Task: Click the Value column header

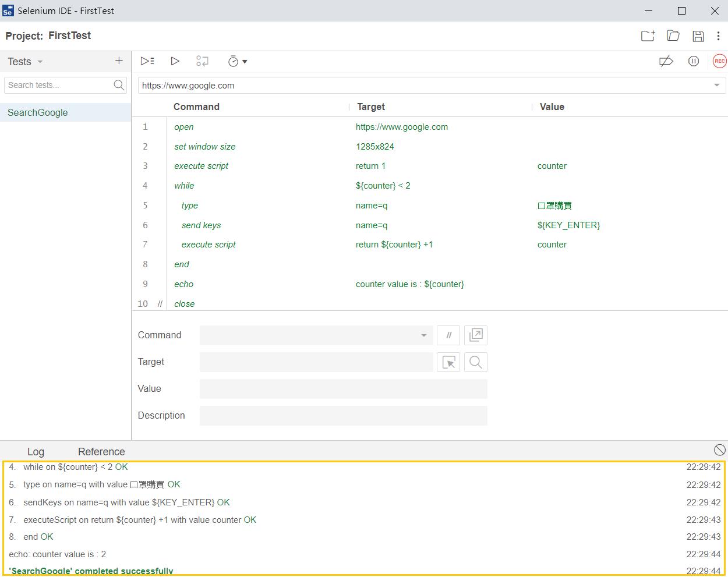Action: coord(552,107)
